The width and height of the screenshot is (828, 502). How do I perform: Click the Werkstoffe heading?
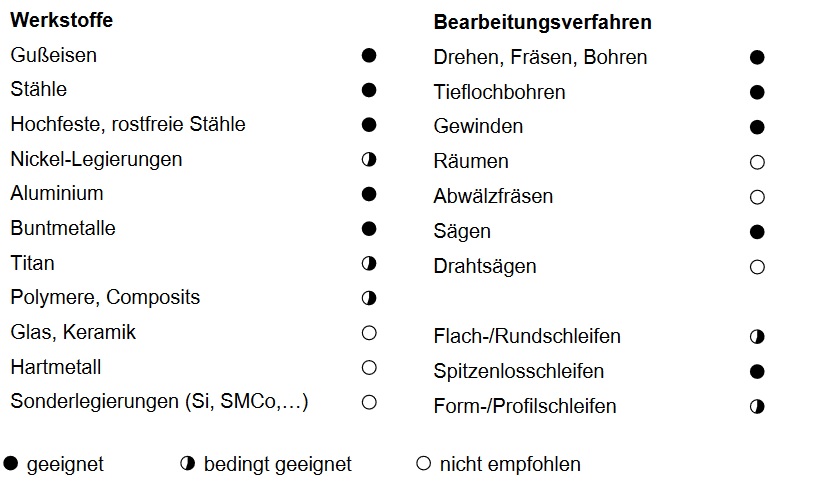click(x=61, y=20)
